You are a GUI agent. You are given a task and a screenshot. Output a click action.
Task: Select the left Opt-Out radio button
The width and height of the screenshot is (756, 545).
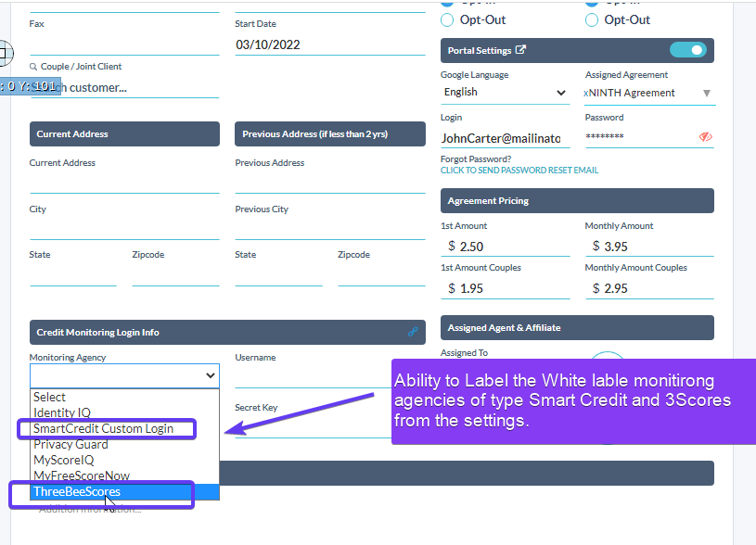[x=447, y=20]
